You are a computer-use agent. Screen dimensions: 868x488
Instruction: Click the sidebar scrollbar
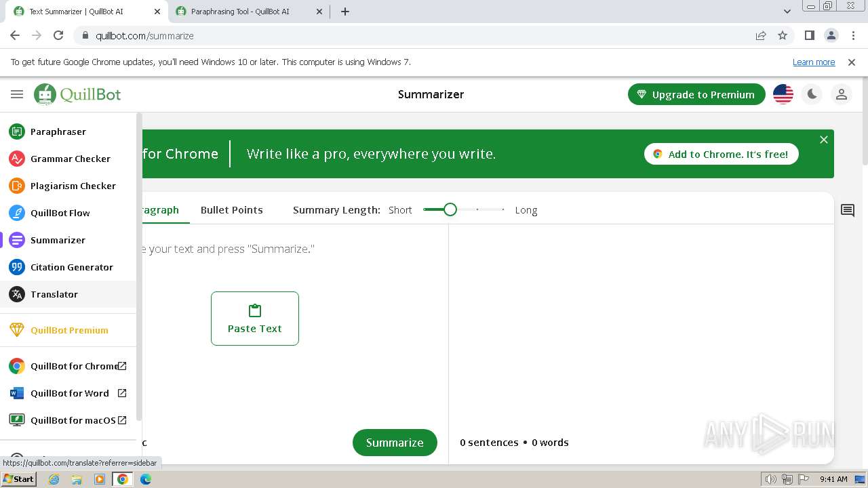[139, 267]
